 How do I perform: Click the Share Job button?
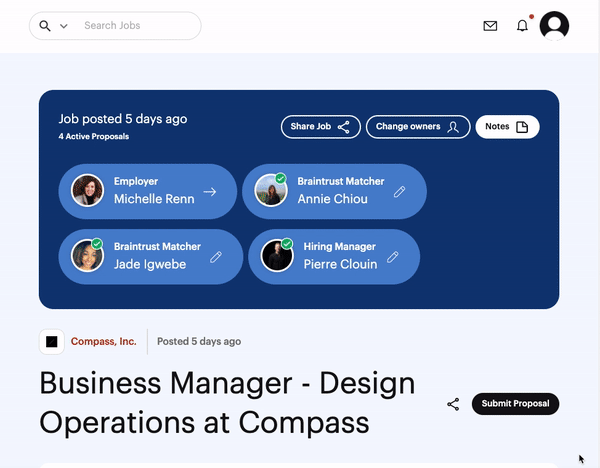click(x=321, y=127)
